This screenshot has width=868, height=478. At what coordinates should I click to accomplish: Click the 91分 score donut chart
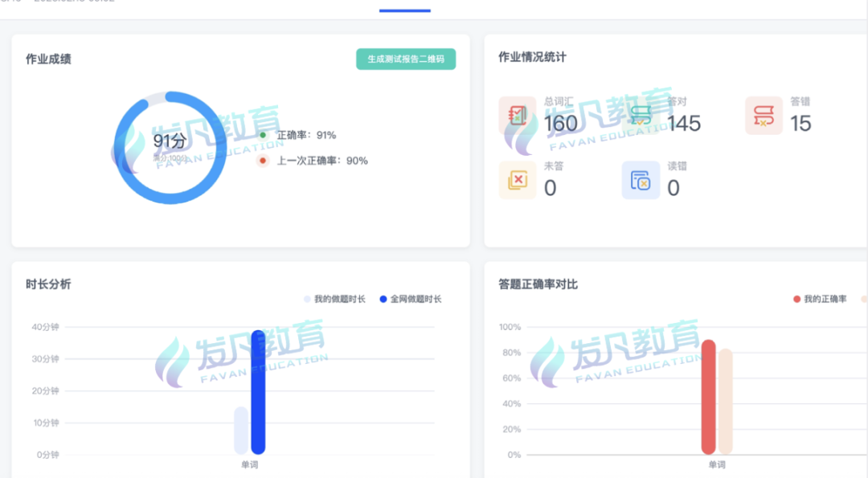pos(170,148)
